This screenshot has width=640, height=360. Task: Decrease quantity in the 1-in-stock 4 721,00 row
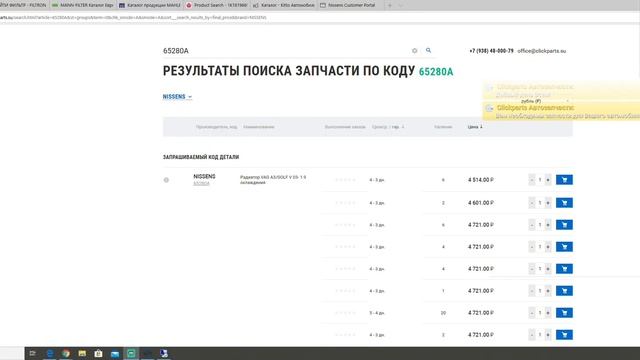[x=532, y=291]
